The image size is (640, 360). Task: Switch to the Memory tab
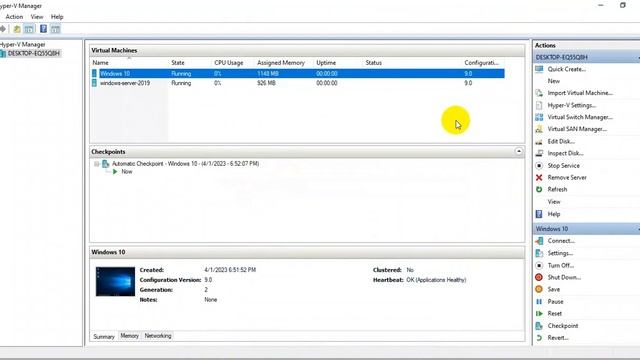[129, 336]
